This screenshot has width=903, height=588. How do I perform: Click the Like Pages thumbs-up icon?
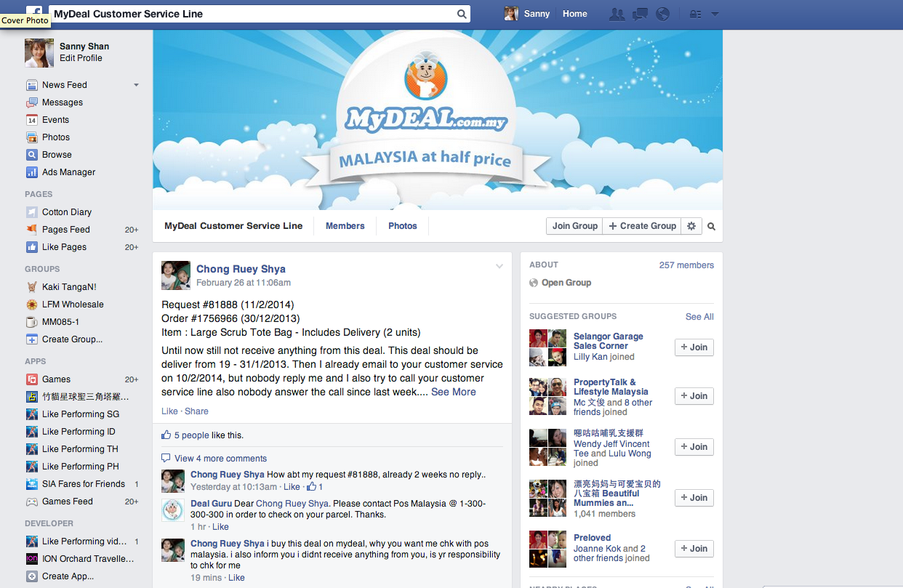tap(32, 247)
